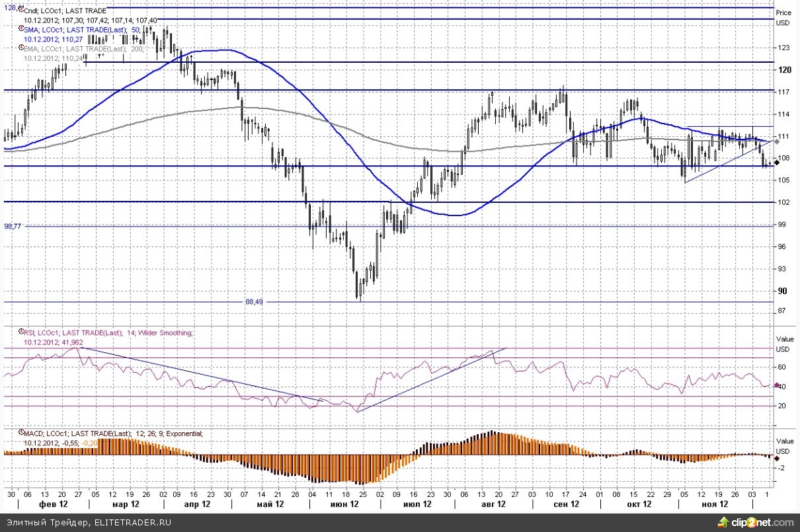Image resolution: width=800 pixels, height=532 pixels.
Task: Click the diamond marker on the RSI value axis
Action: pos(778,384)
